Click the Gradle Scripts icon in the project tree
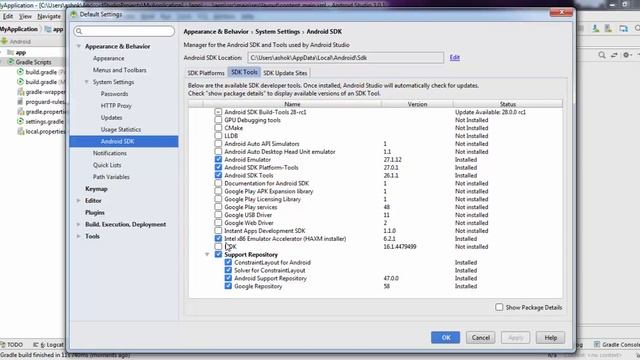The height and width of the screenshot is (360, 640). click(10, 62)
